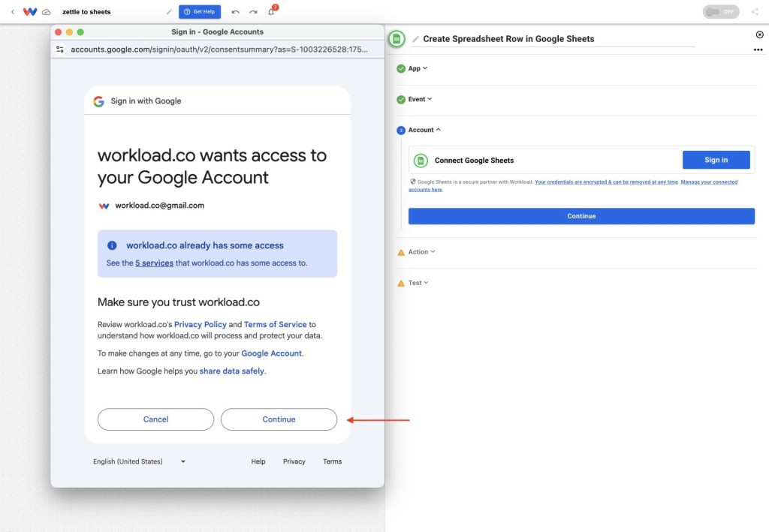Open the Privacy Policy link
This screenshot has height=532, width=769.
tap(200, 324)
